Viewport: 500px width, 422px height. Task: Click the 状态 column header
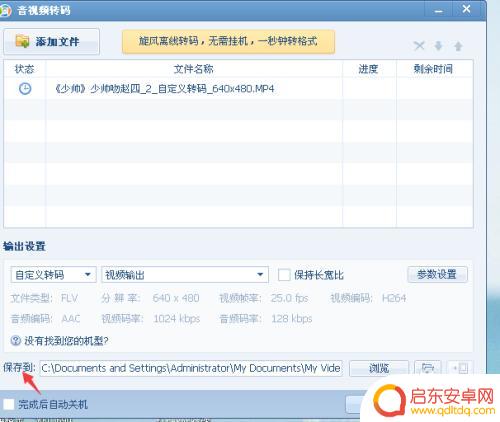25,69
